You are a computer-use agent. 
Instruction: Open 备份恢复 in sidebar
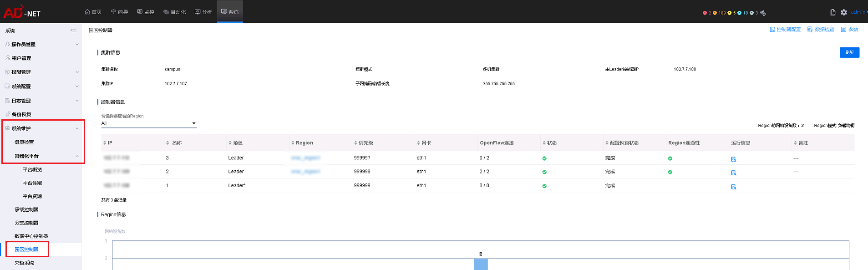coord(21,115)
